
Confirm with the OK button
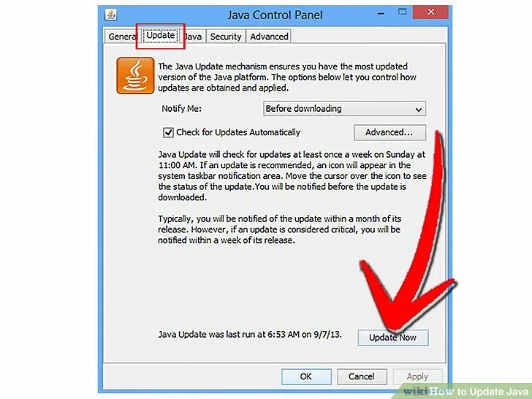[x=306, y=376]
